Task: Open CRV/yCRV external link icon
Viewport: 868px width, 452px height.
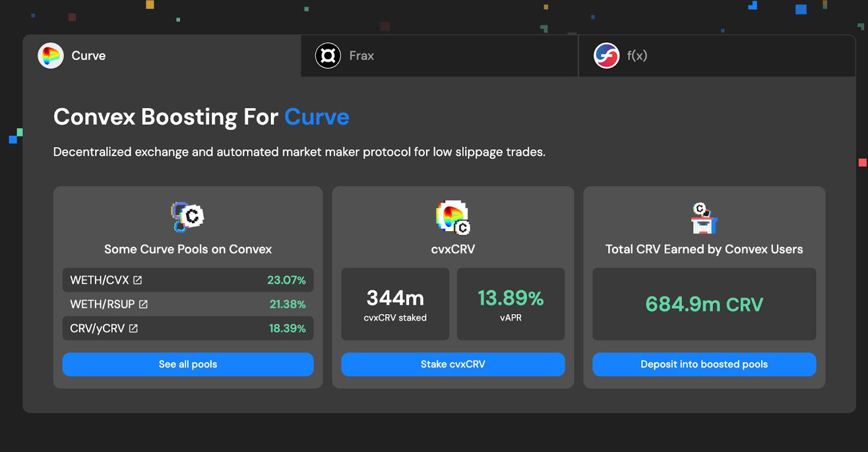Action: [x=133, y=328]
